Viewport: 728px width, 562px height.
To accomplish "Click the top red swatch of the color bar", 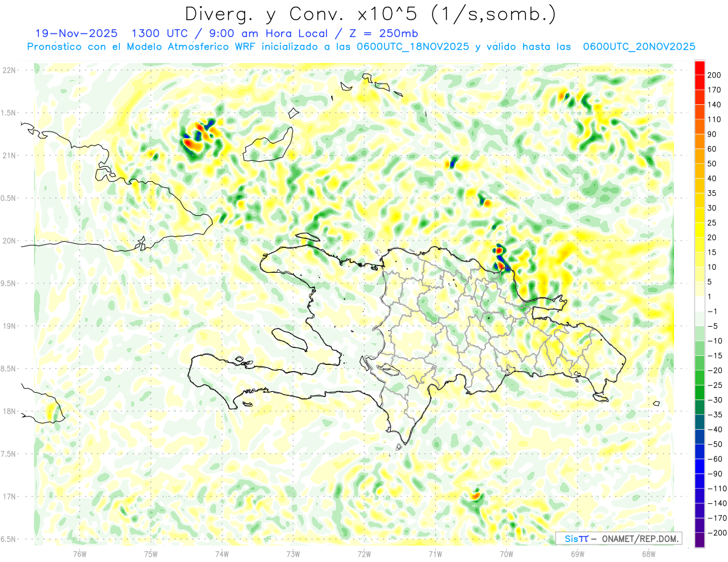I will pyautogui.click(x=699, y=68).
